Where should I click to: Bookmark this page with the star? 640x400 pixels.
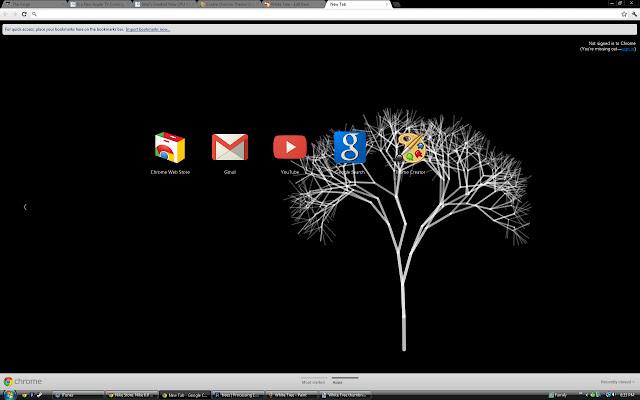tap(624, 14)
